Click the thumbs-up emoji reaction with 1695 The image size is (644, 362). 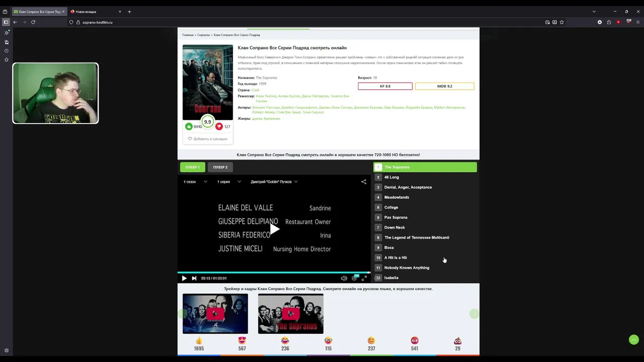point(199,341)
